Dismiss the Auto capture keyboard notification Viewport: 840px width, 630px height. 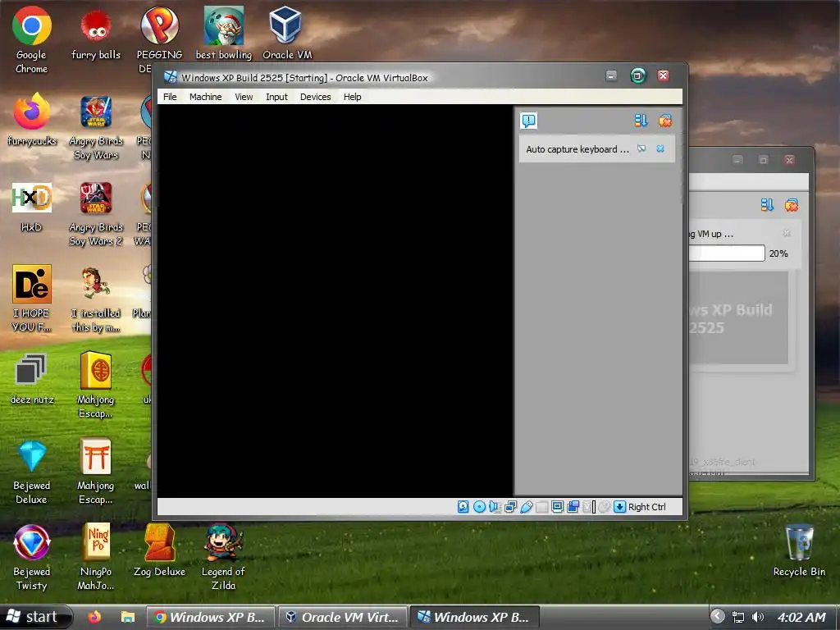click(x=660, y=149)
